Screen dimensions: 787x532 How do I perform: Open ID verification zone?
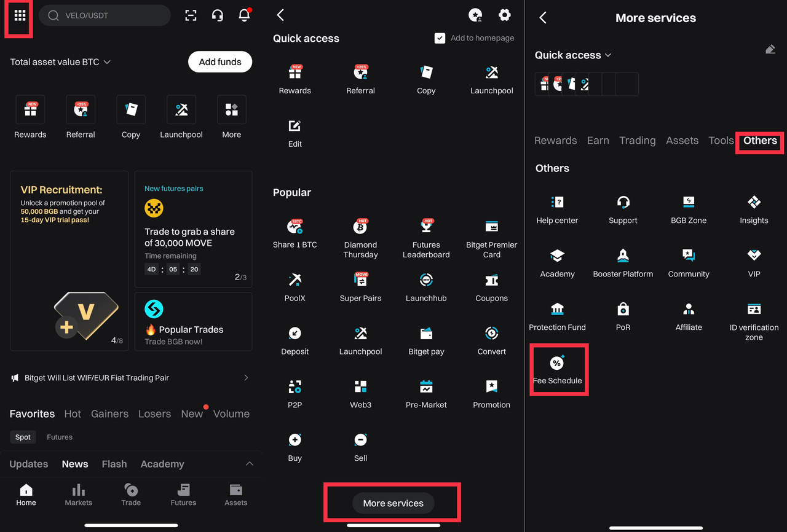point(754,322)
